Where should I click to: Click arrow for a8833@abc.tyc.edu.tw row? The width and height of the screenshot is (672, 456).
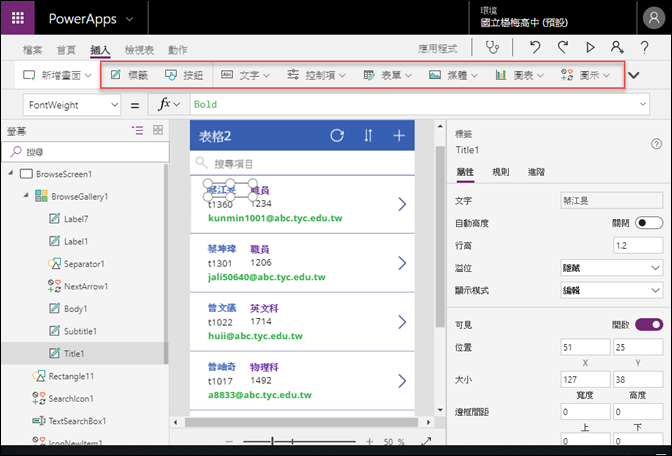tap(402, 381)
